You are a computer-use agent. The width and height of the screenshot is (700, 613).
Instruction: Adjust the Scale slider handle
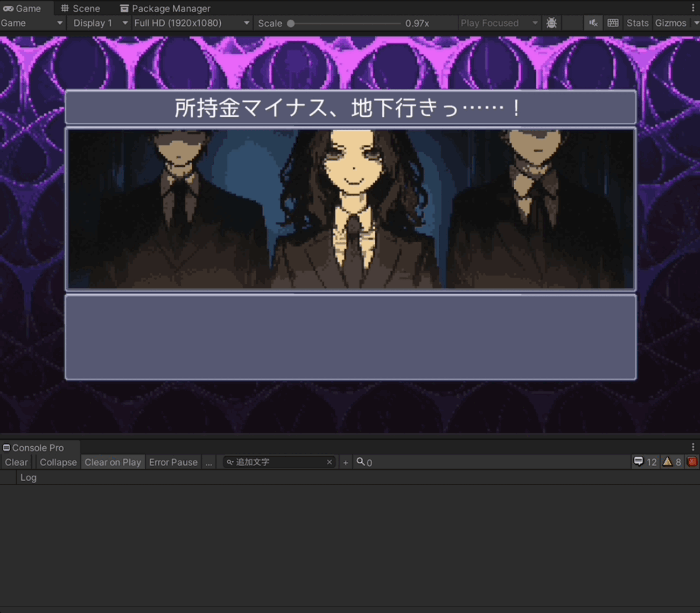[x=291, y=23]
